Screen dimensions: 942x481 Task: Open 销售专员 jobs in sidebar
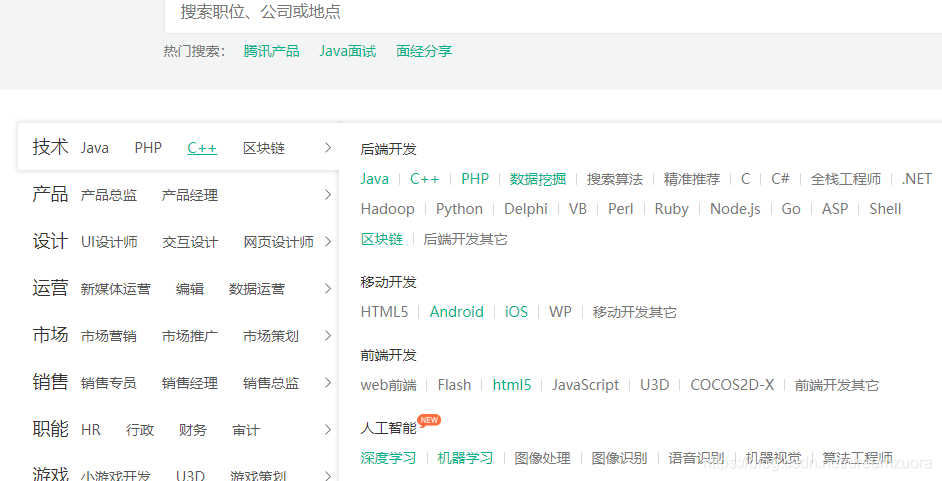[109, 383]
